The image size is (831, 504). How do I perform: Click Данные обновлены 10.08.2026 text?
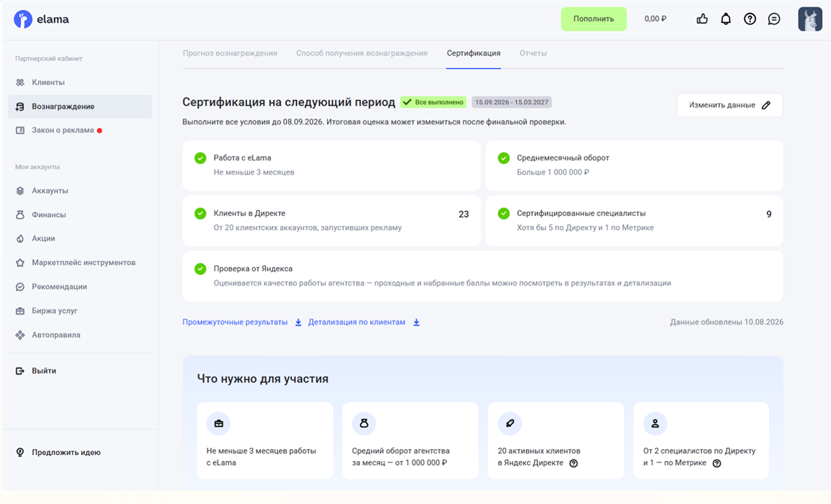(726, 322)
